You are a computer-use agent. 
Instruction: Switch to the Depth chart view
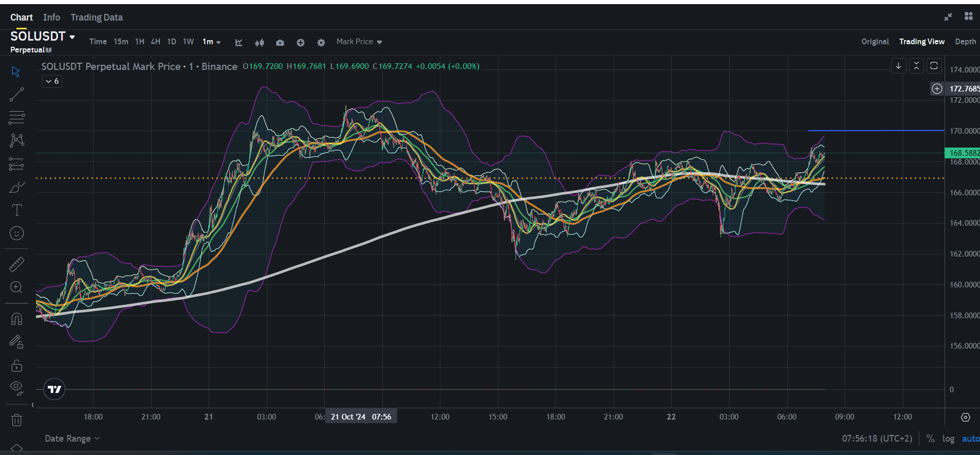[965, 42]
